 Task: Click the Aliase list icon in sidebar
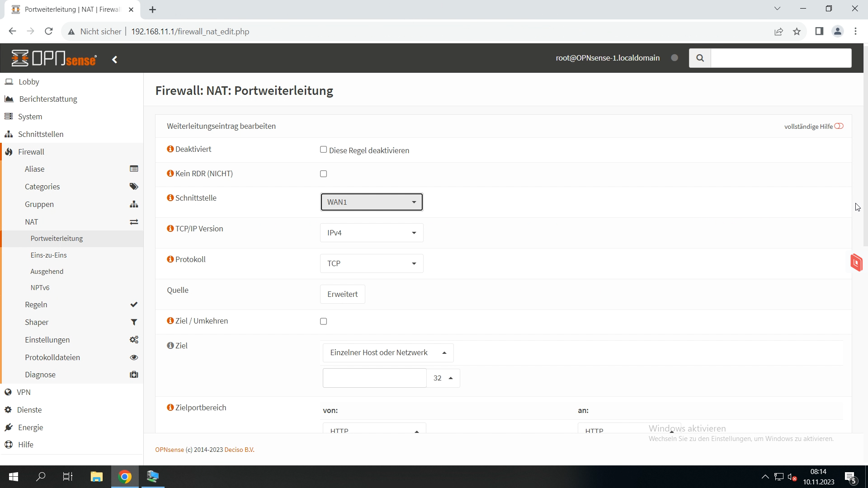[134, 169]
